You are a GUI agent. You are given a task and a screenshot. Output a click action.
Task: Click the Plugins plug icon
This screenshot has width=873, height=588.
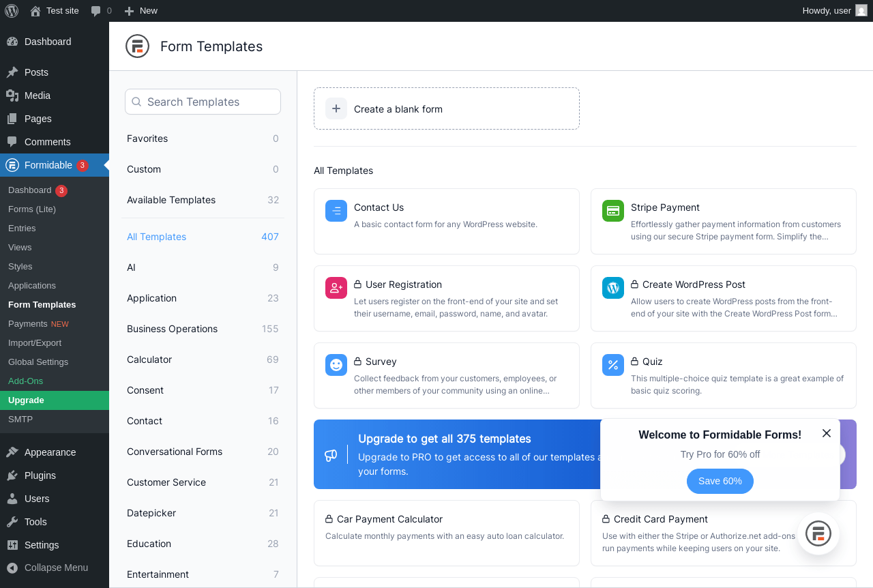click(x=12, y=475)
